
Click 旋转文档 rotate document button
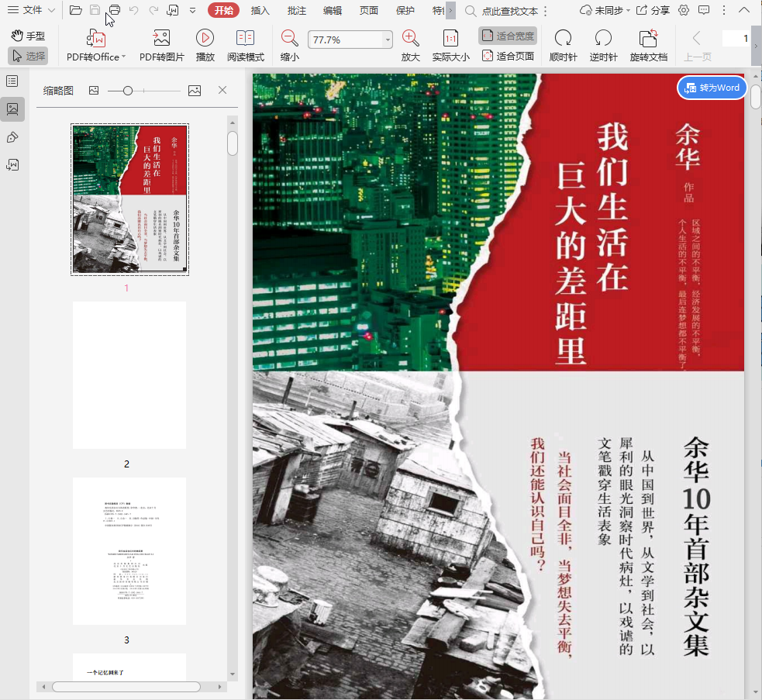648,46
